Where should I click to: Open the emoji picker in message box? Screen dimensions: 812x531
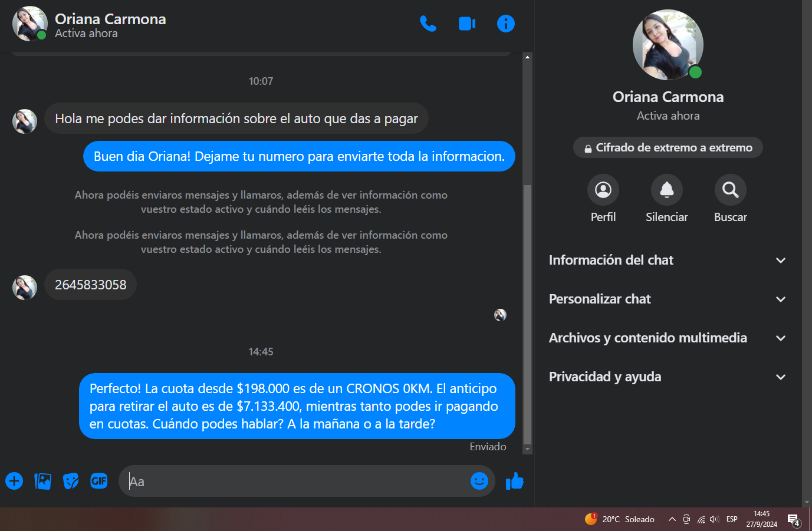[479, 481]
